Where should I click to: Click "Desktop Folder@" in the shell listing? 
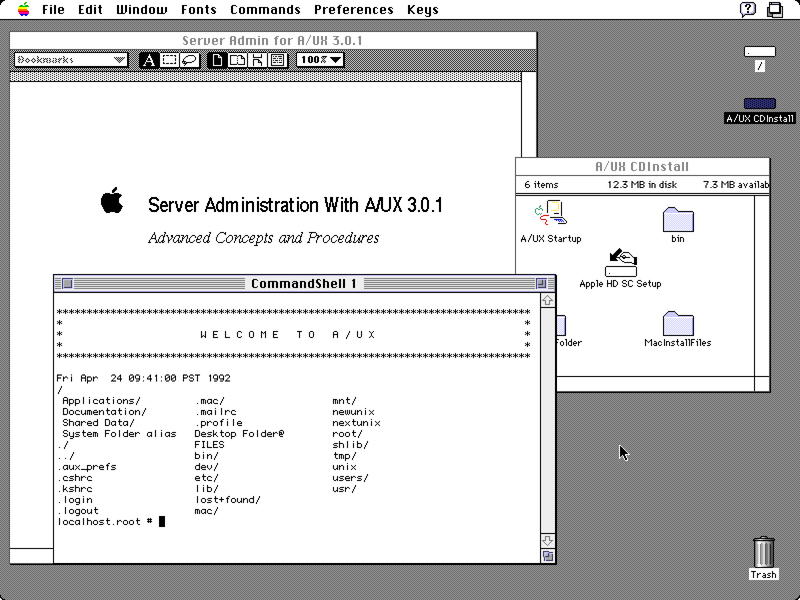(x=239, y=434)
